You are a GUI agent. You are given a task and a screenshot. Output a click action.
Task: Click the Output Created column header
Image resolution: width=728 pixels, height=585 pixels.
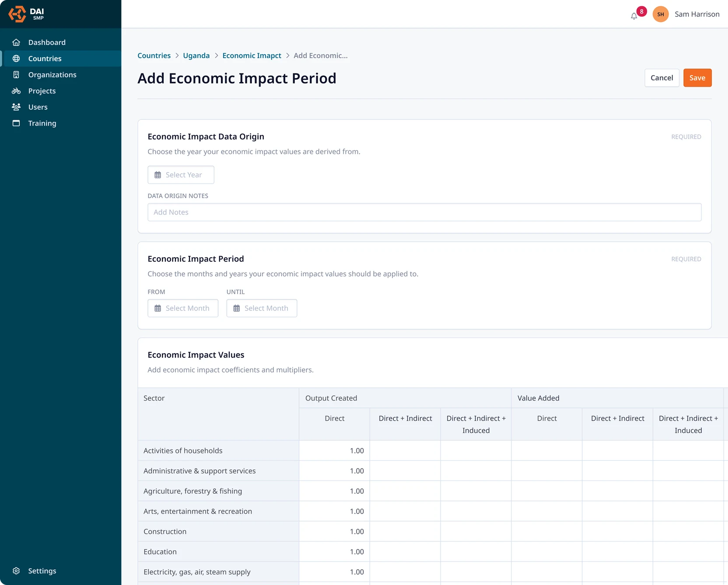[405, 398]
